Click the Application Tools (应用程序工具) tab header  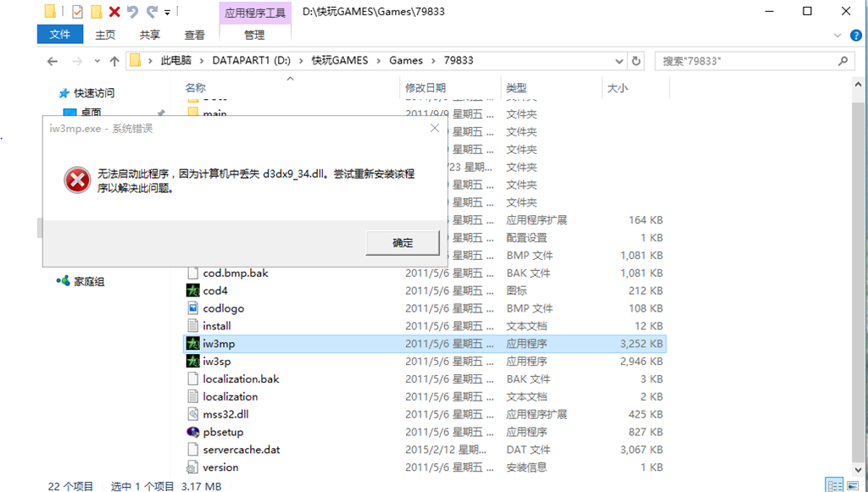point(255,14)
